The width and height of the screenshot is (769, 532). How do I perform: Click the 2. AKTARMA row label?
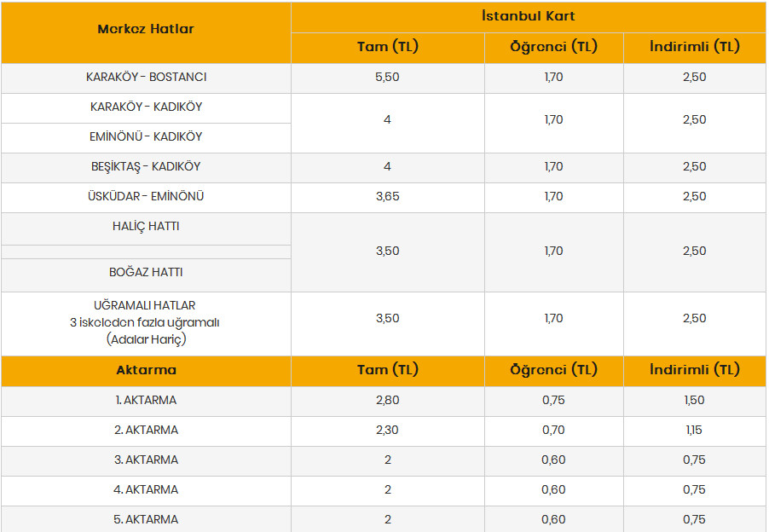[x=146, y=430]
